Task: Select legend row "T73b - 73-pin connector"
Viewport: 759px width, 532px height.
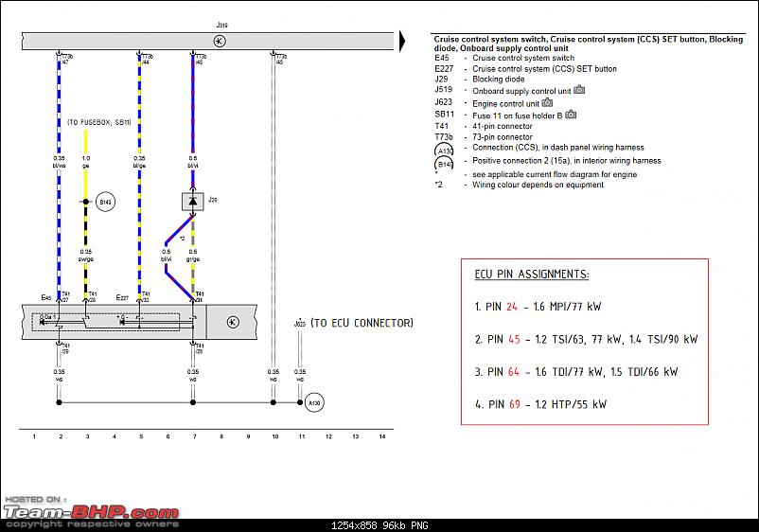Action: (x=484, y=137)
